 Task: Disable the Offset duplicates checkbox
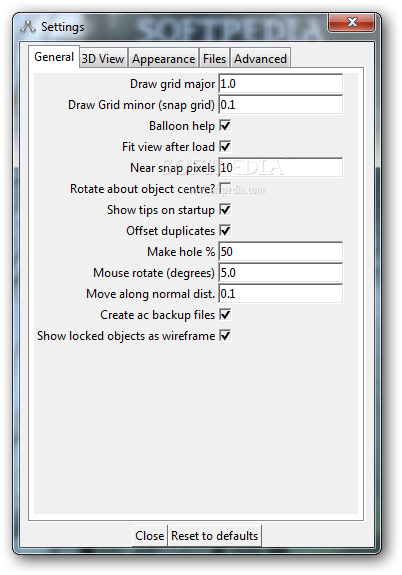click(225, 231)
